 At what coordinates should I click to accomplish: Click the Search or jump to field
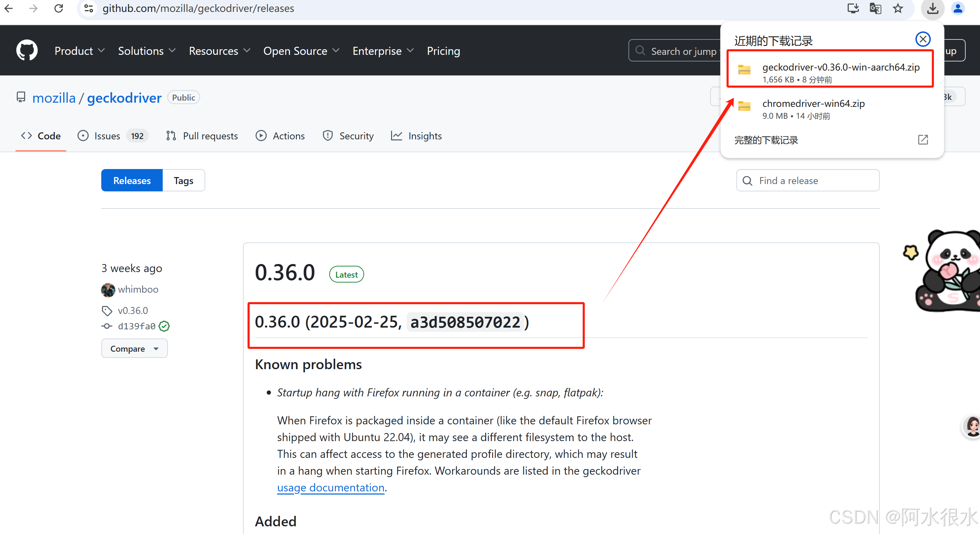(x=675, y=51)
